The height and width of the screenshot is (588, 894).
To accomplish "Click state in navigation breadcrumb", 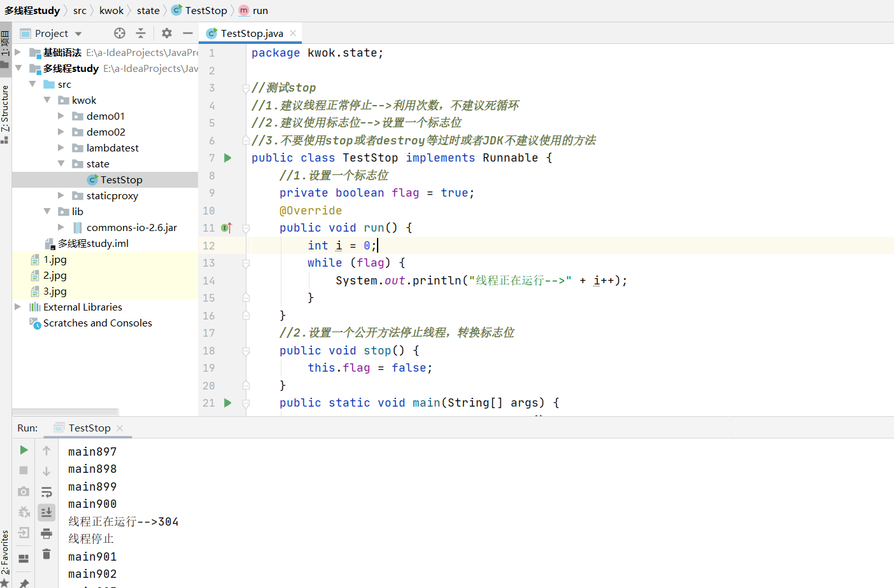I will click(148, 10).
